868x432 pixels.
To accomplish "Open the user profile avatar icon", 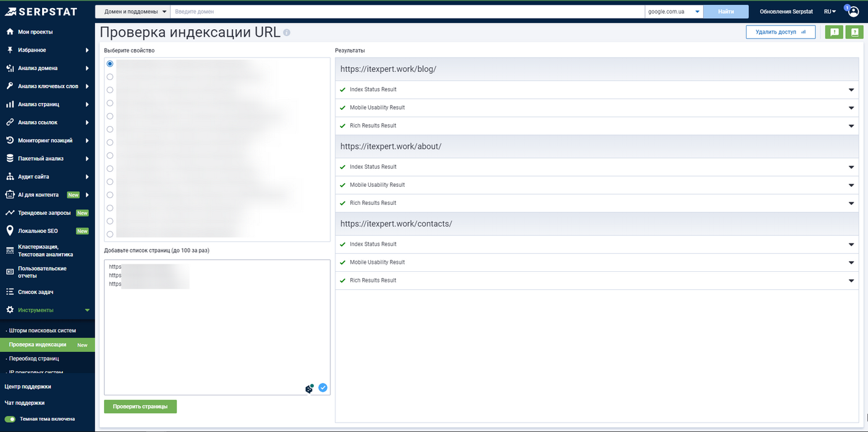I will (x=853, y=11).
